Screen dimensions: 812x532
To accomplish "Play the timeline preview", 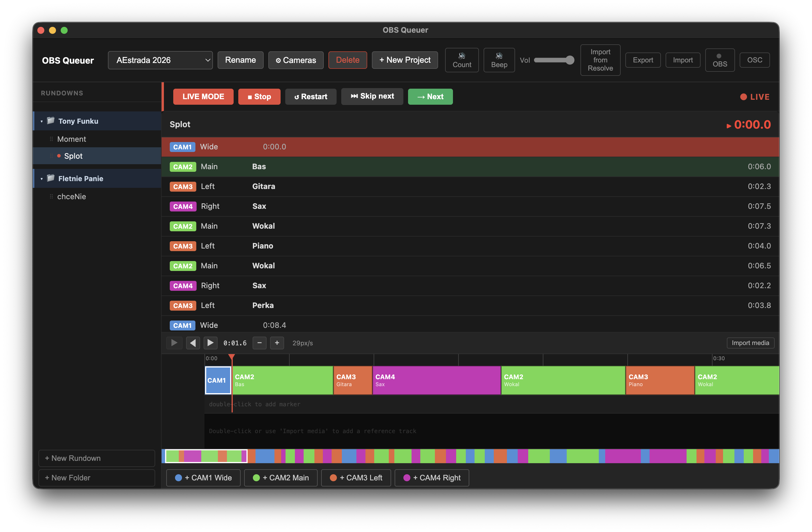I will click(174, 343).
